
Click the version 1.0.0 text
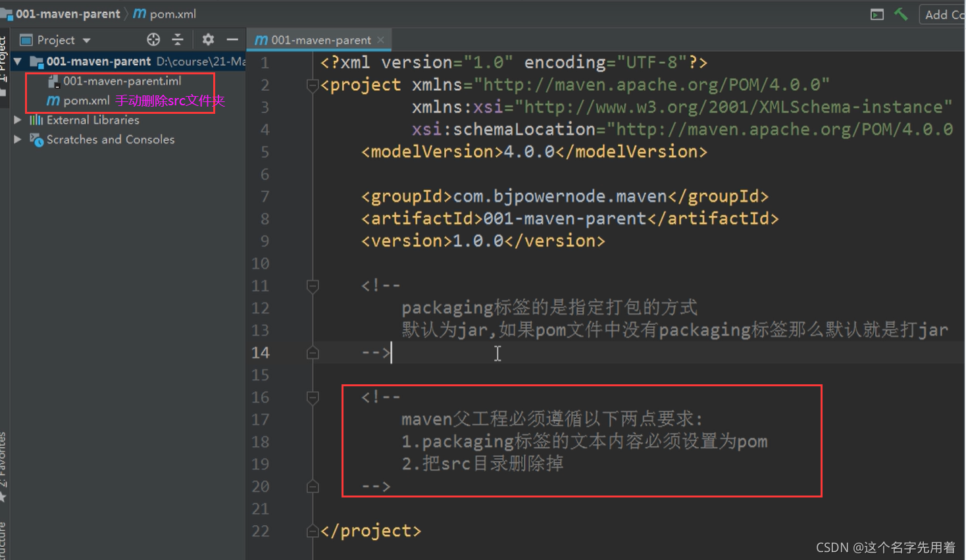[478, 241]
